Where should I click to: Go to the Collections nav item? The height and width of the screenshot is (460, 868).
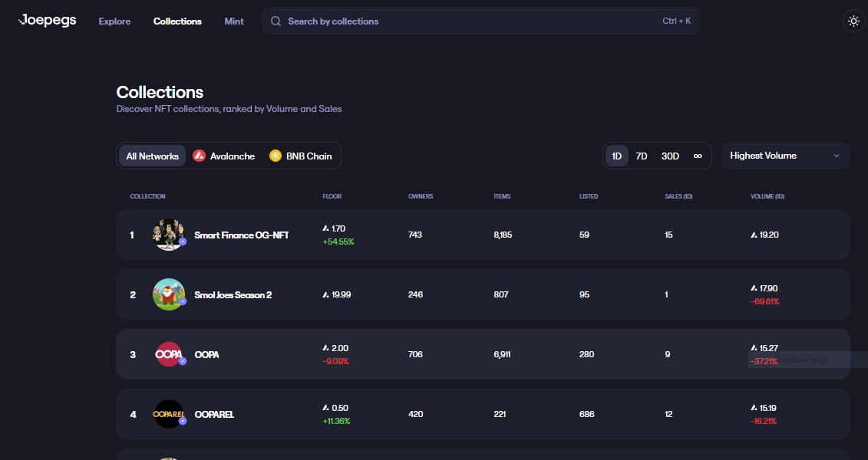[177, 21]
